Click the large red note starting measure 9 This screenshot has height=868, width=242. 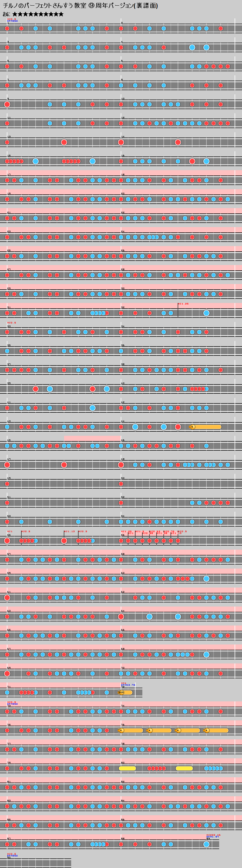(7, 104)
